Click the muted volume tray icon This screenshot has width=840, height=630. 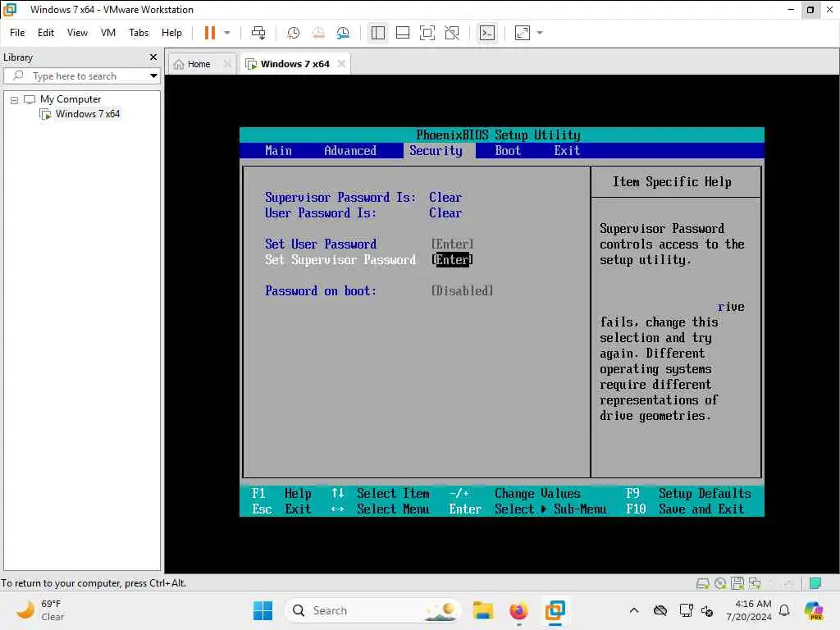[707, 610]
